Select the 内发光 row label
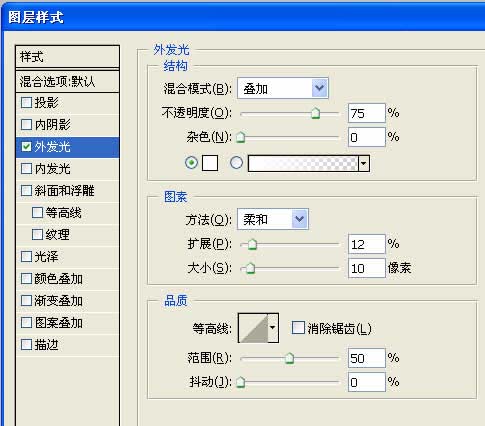 coord(52,169)
